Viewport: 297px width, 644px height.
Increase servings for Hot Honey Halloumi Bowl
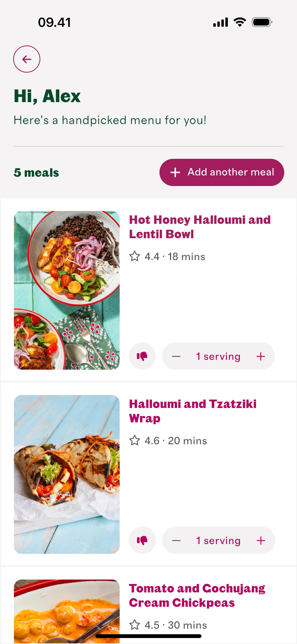[260, 356]
